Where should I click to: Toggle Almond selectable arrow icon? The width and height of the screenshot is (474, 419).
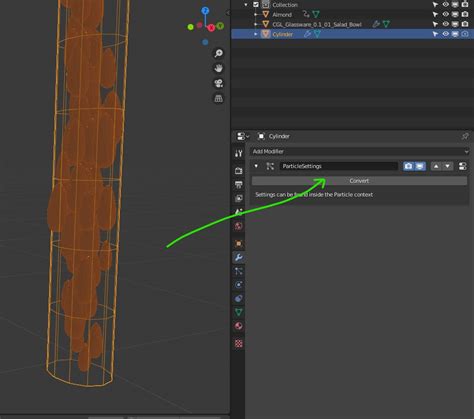point(435,14)
